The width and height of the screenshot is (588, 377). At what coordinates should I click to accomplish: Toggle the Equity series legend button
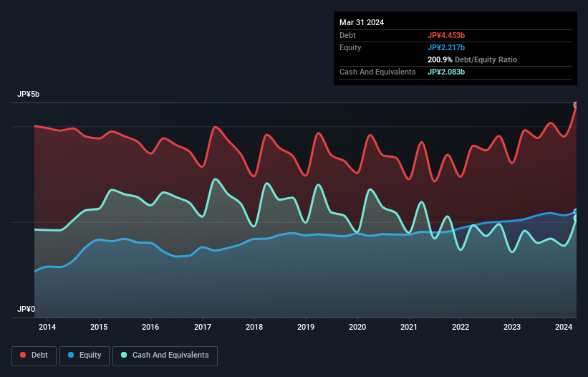tap(85, 355)
